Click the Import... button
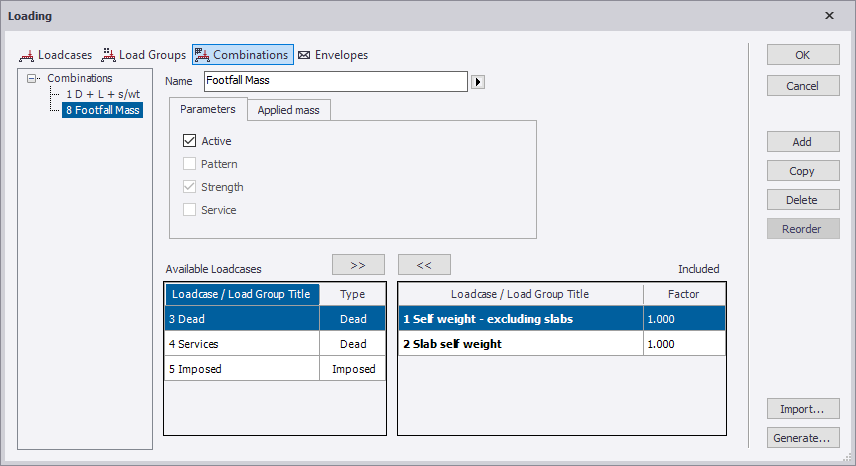The width and height of the screenshot is (856, 466). (x=802, y=409)
